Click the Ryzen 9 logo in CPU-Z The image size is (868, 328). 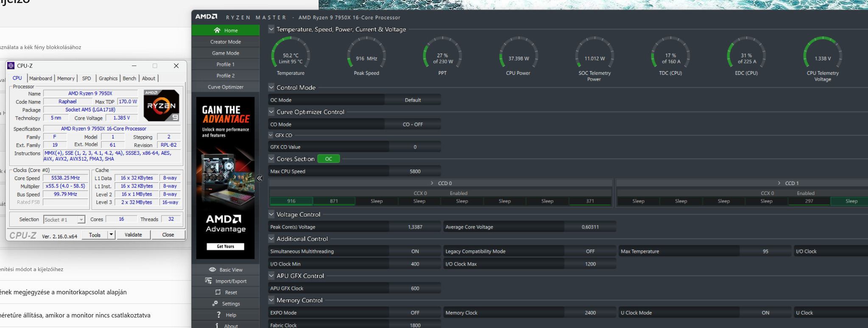pyautogui.click(x=161, y=106)
